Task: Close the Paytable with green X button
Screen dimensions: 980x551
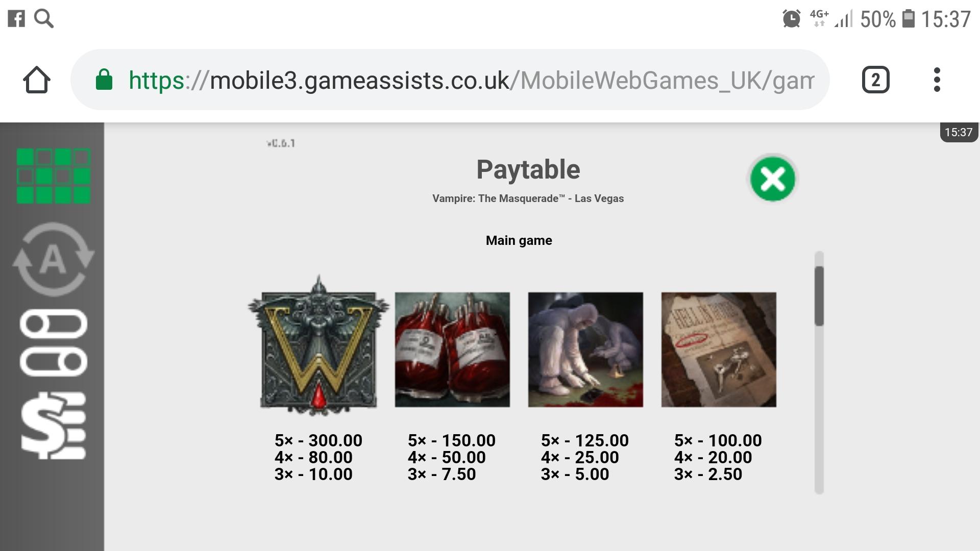Action: (x=772, y=179)
